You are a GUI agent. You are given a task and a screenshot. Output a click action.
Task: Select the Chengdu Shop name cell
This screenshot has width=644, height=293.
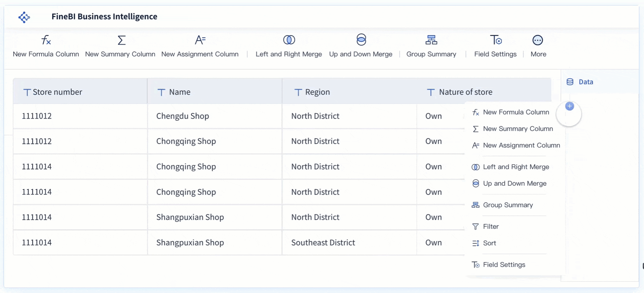[183, 116]
